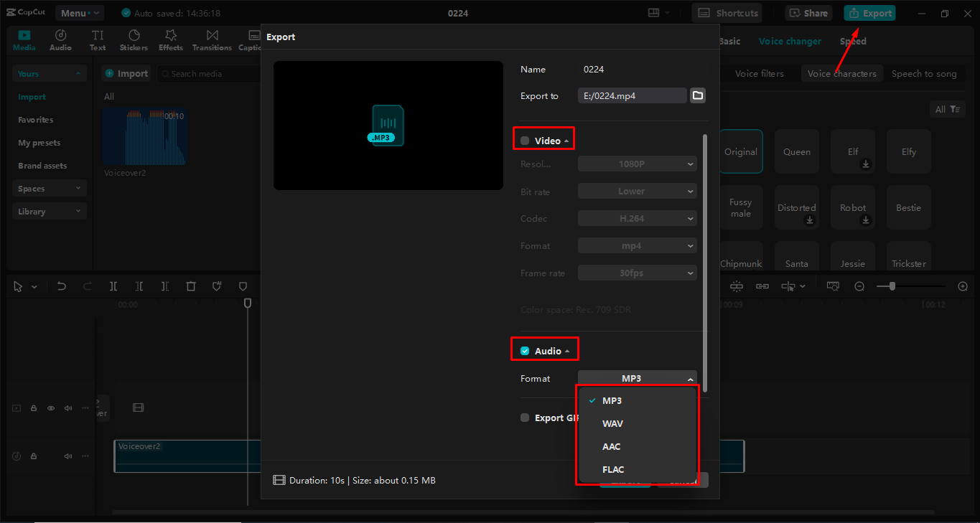Click the music note icon on audio track
980x523 pixels.
point(17,456)
